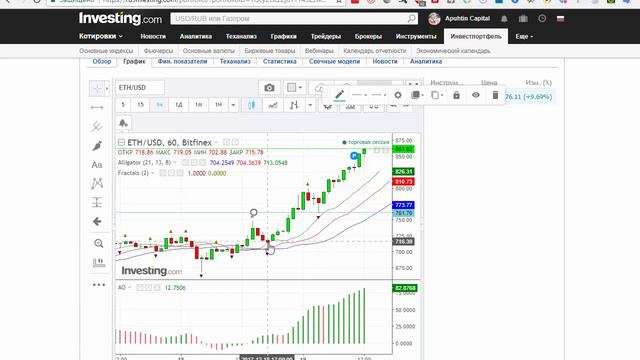
Task: Select the arrow marker tool
Action: pyautogui.click(x=97, y=221)
